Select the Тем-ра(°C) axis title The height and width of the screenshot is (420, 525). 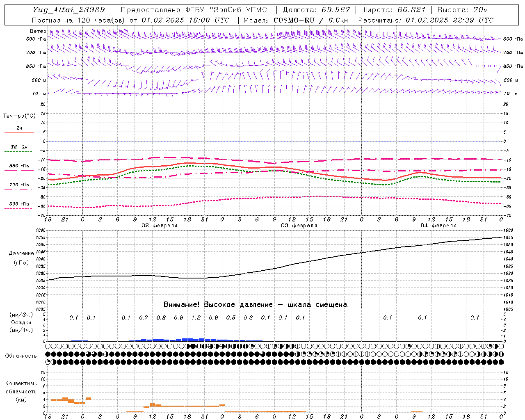click(19, 116)
